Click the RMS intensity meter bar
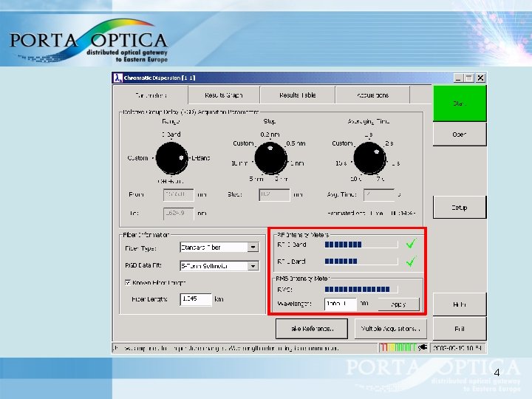Viewport: 532px width, 399px height. [361, 290]
